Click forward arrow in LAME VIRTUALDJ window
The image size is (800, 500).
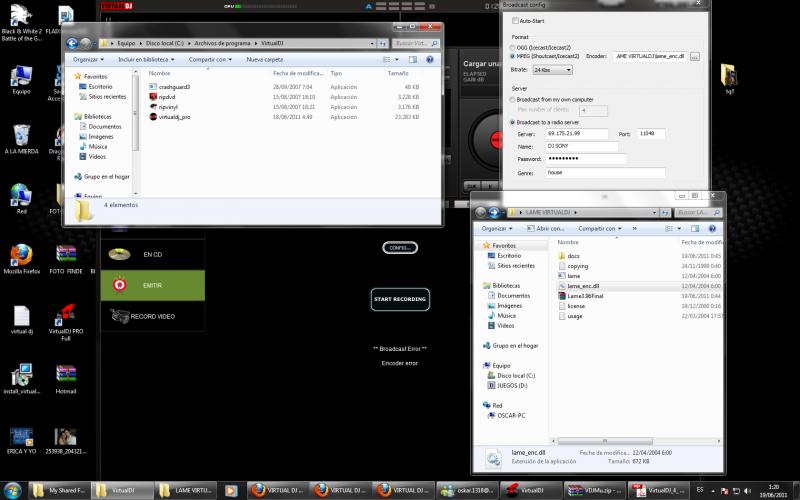(x=494, y=212)
